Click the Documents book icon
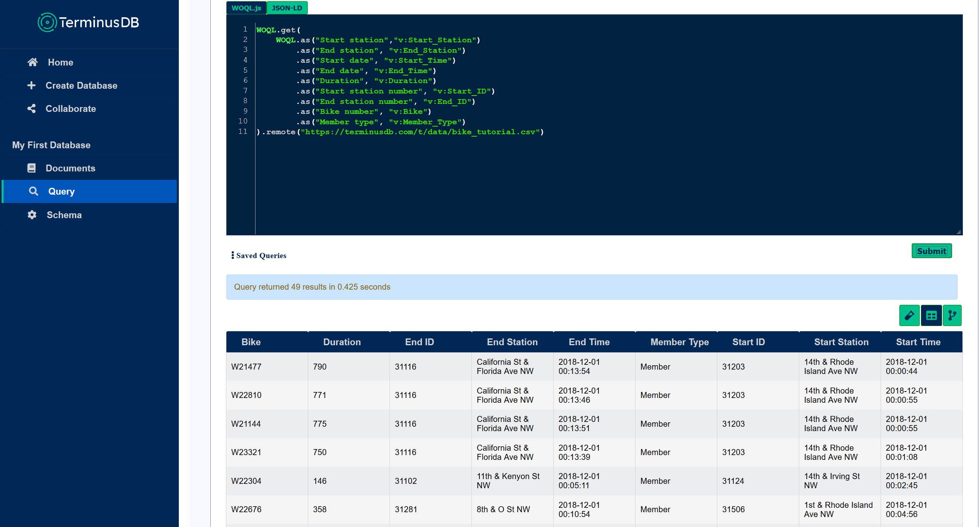980x527 pixels. tap(32, 168)
